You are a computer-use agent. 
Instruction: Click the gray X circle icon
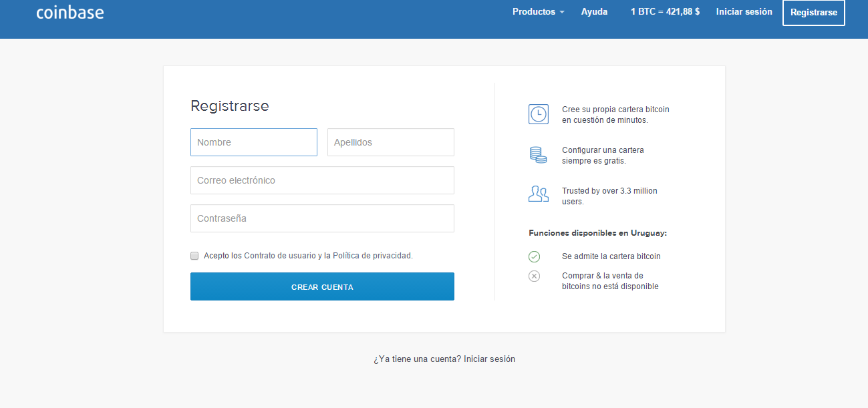click(534, 276)
